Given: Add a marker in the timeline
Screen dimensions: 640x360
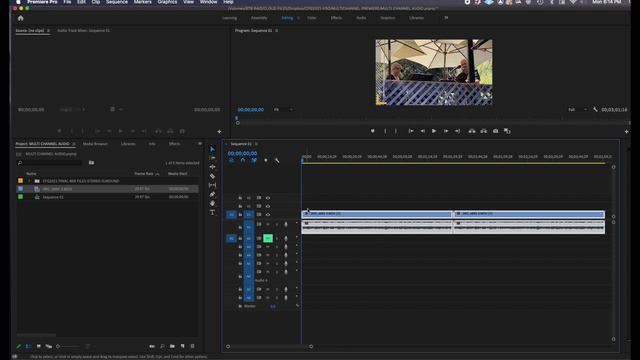Looking at the screenshot, I should click(x=266, y=160).
